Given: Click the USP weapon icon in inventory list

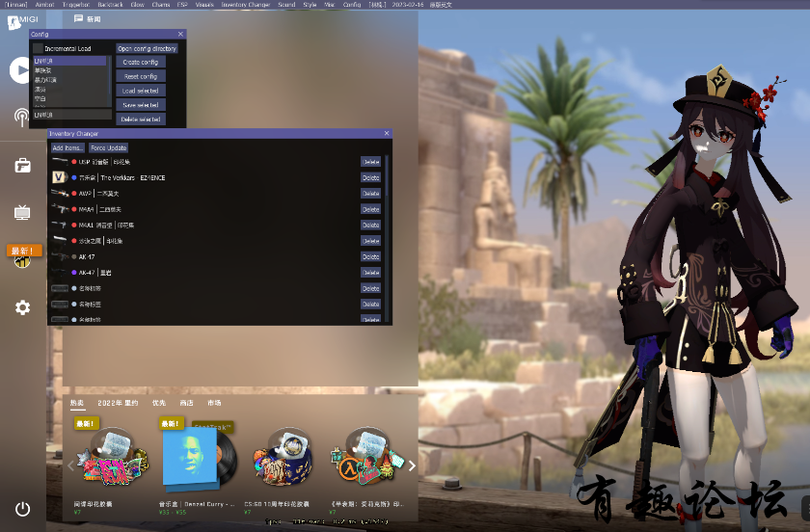Looking at the screenshot, I should point(60,162).
